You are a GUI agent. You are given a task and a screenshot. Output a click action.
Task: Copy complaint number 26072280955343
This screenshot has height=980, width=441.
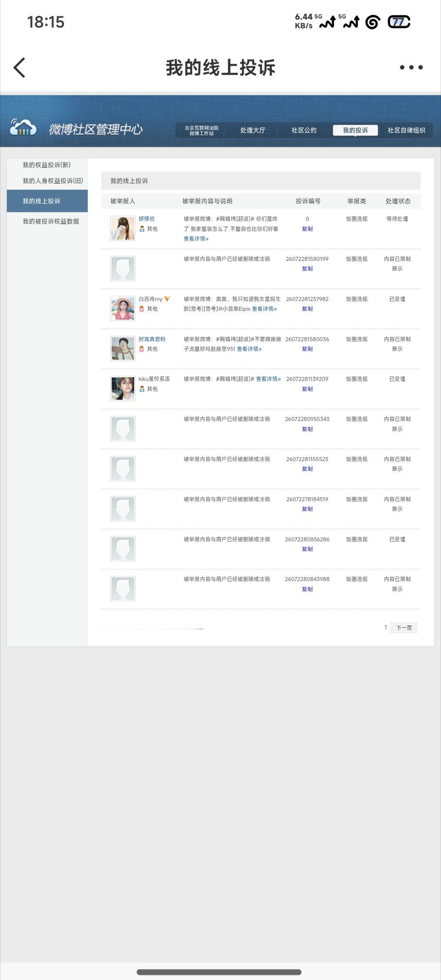coord(307,429)
